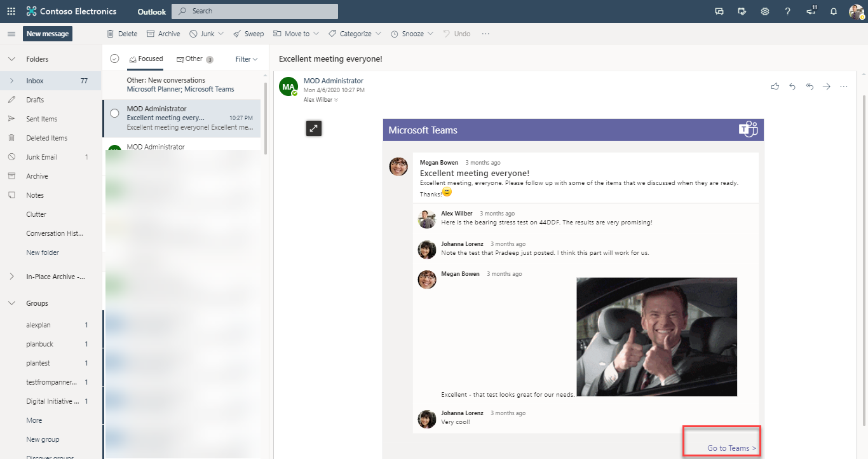Viewport: 868px width, 459px height.
Task: Click the Like thumbs-up icon
Action: 775,86
